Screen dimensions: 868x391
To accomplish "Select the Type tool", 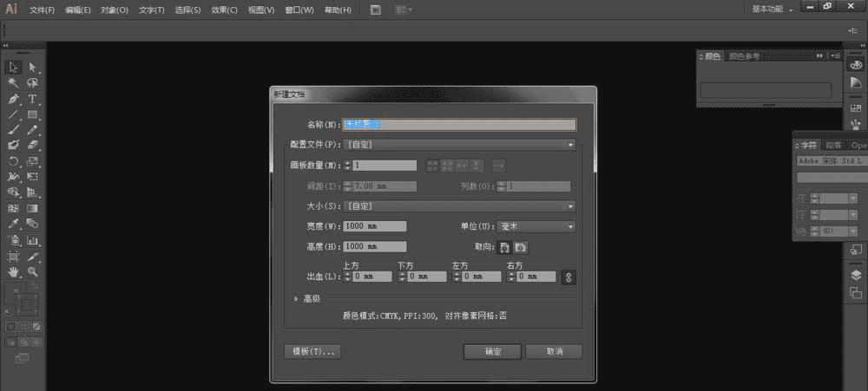I will click(x=33, y=99).
